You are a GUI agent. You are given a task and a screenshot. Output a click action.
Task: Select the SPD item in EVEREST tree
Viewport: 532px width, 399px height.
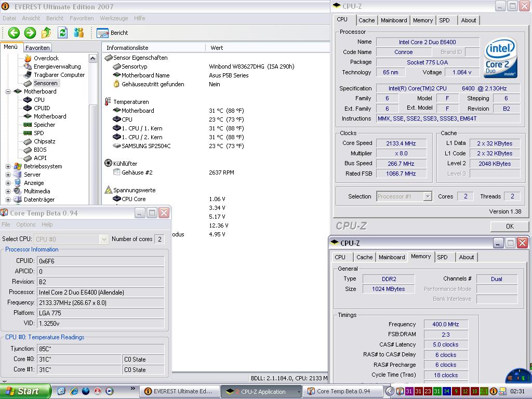pyautogui.click(x=38, y=133)
